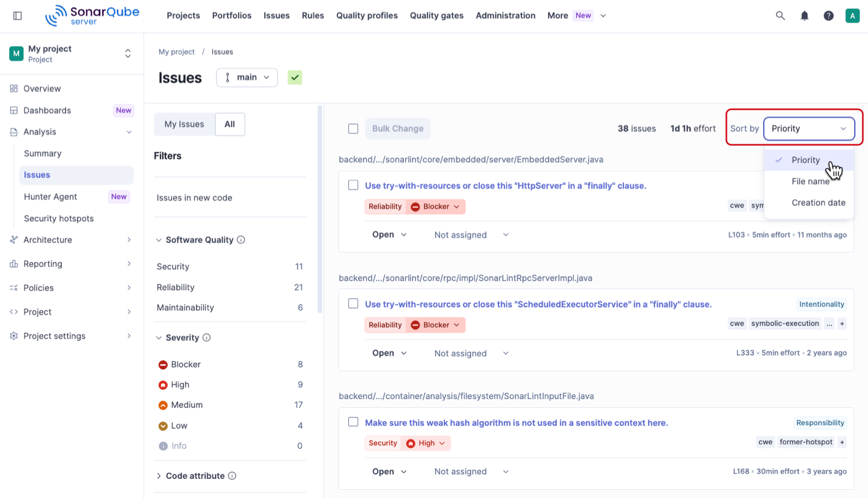Viewport: 868px width, 498px height.
Task: Expand the Code attribute filter
Action: [x=195, y=476]
